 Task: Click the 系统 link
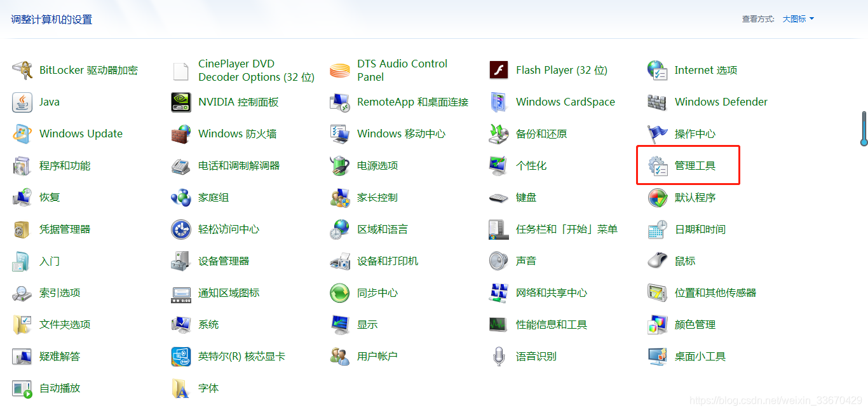[208, 324]
